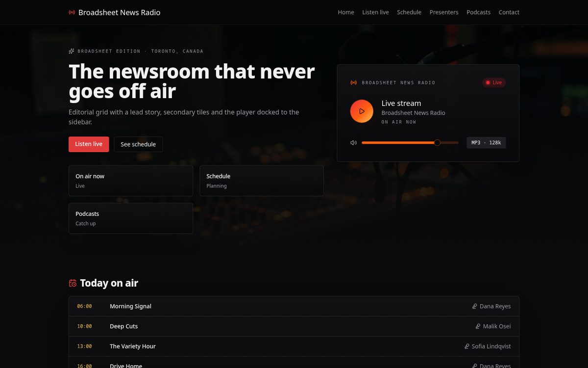Open the Home nav item
Screen dimensions: 588x368
[346, 12]
